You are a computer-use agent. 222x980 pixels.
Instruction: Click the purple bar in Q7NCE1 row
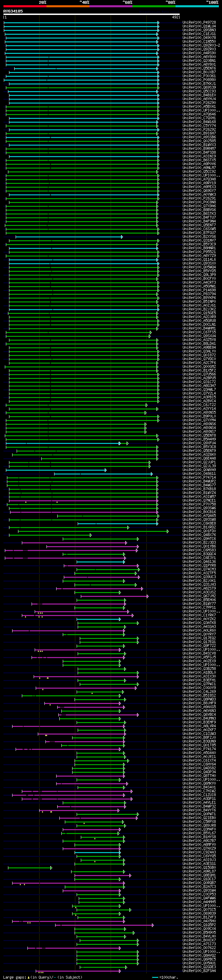[x=83, y=501]
